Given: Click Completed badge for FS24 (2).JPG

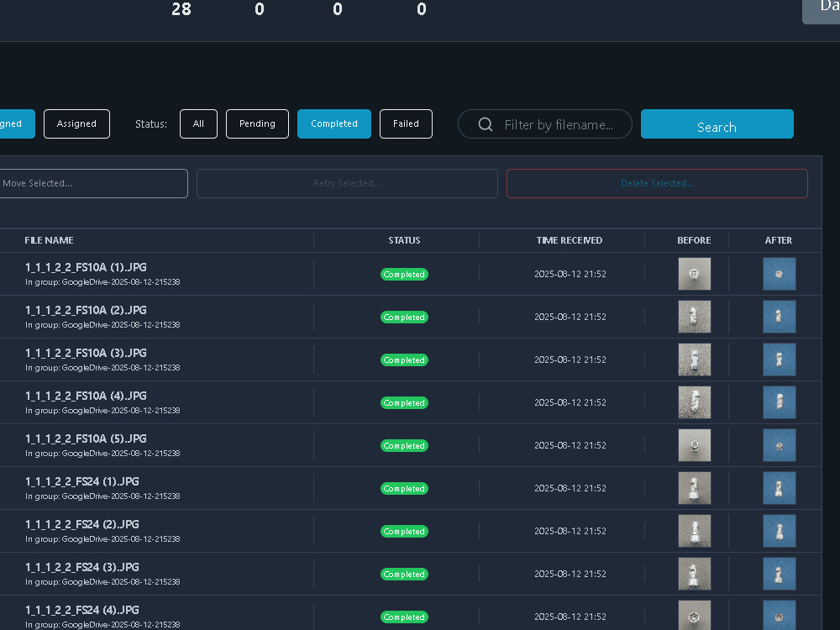Looking at the screenshot, I should click(x=405, y=532).
